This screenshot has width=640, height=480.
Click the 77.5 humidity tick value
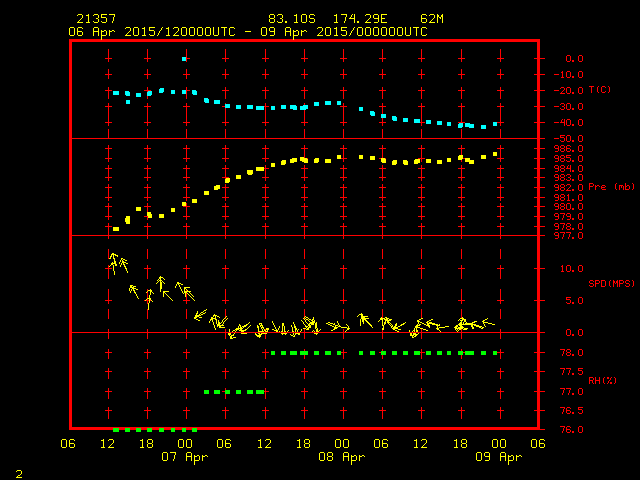click(x=571, y=372)
